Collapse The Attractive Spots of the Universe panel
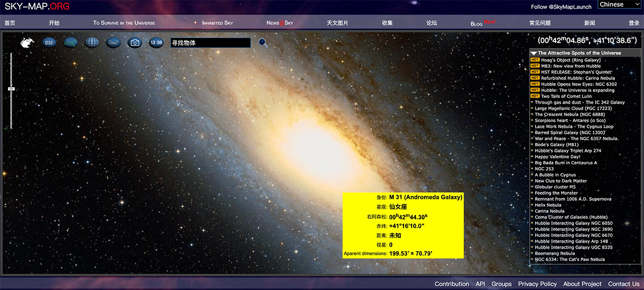This screenshot has height=290, width=644. click(x=533, y=53)
